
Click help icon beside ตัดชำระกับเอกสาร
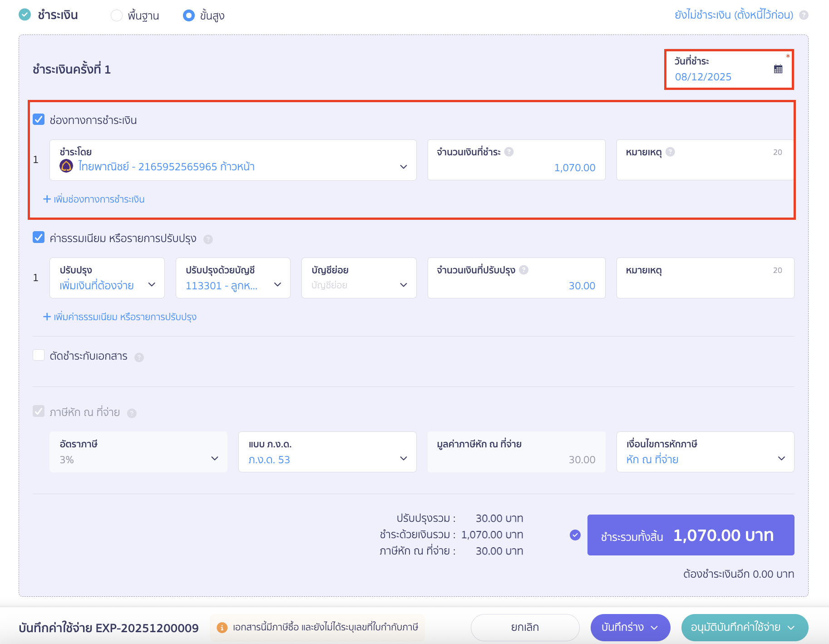[x=139, y=357]
